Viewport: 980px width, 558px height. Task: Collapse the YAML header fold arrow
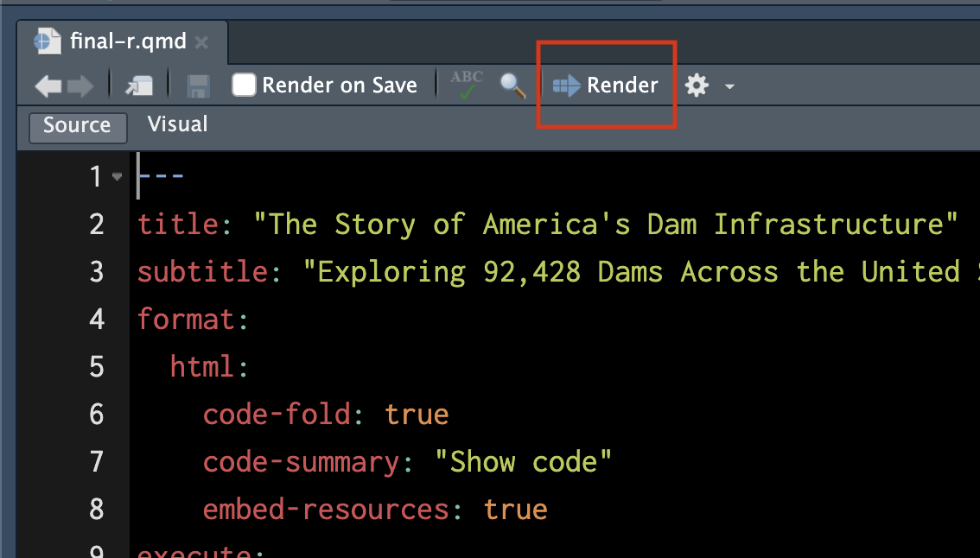(x=118, y=178)
